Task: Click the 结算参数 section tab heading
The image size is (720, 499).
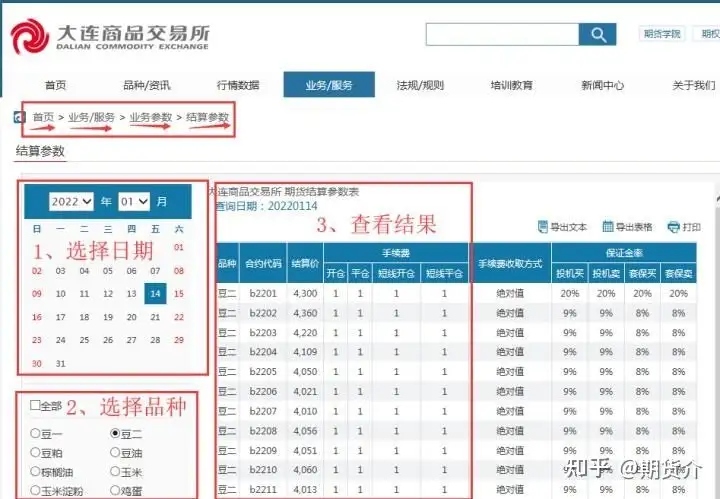Action: pos(40,151)
